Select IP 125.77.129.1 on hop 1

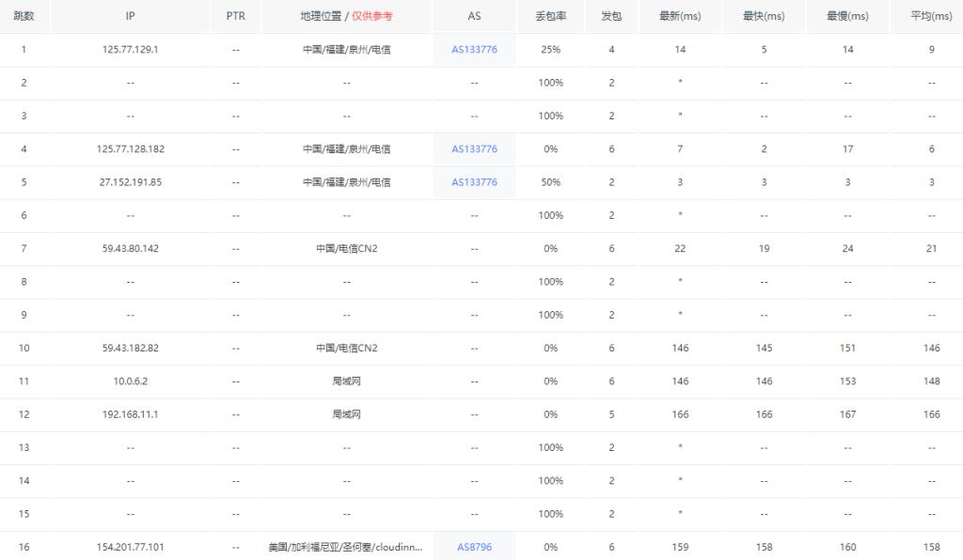[x=130, y=49]
